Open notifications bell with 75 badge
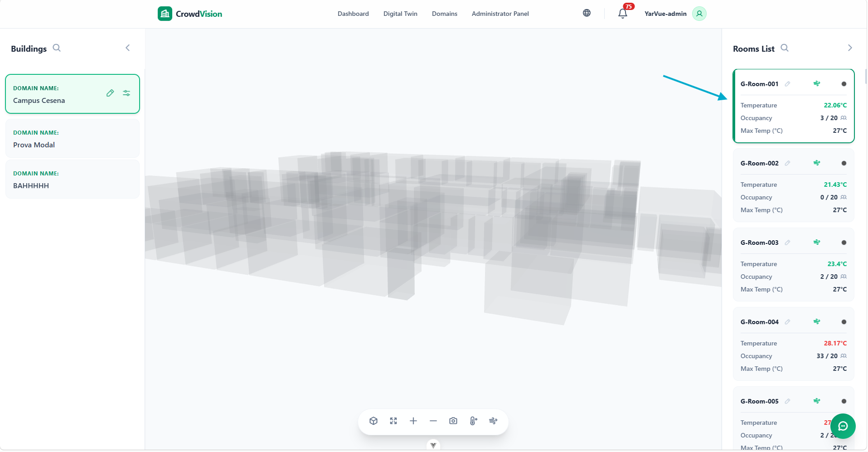 623,14
